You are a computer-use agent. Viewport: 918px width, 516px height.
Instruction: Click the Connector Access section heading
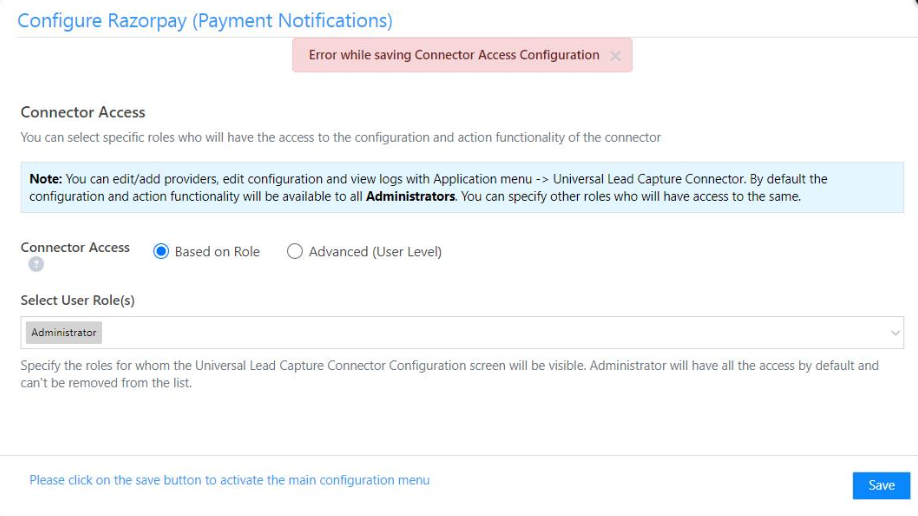83,113
